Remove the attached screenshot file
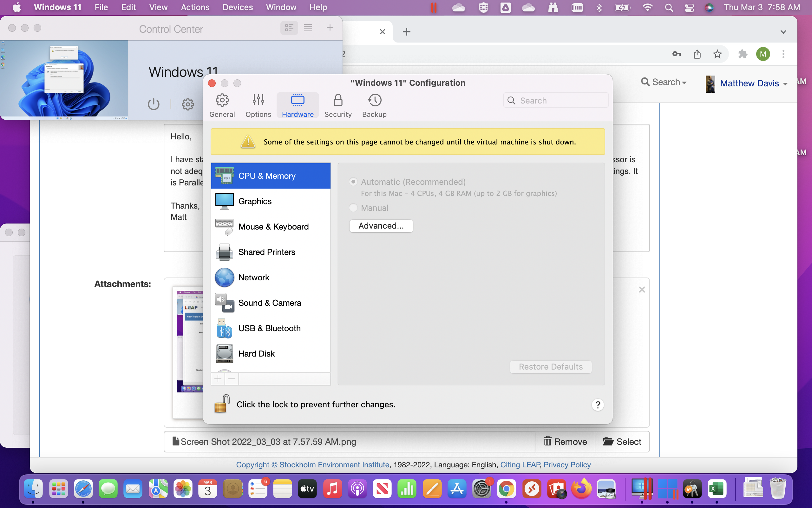Screen dimensions: 812x508 pyautogui.click(x=565, y=441)
